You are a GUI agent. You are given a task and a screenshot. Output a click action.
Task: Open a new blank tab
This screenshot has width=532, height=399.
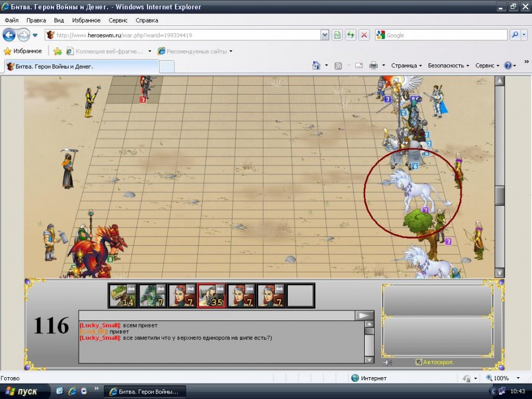point(167,67)
